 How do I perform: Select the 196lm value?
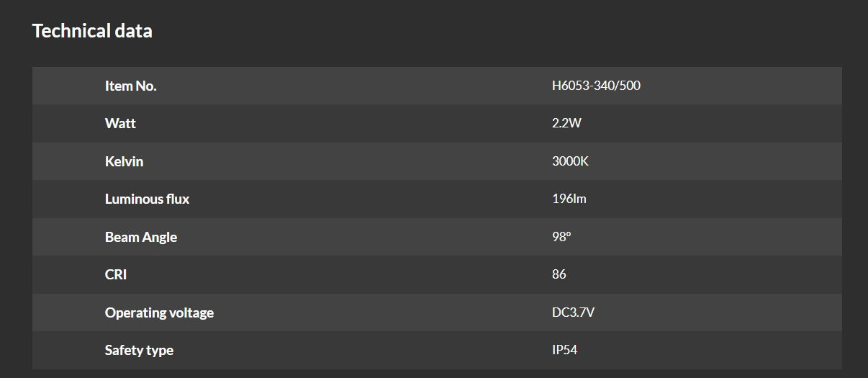coord(569,199)
